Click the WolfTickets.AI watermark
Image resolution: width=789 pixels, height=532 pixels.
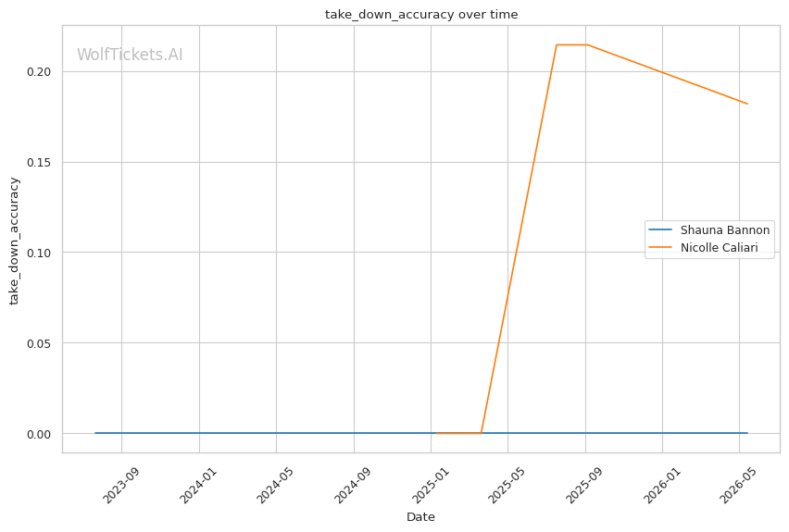coord(130,55)
